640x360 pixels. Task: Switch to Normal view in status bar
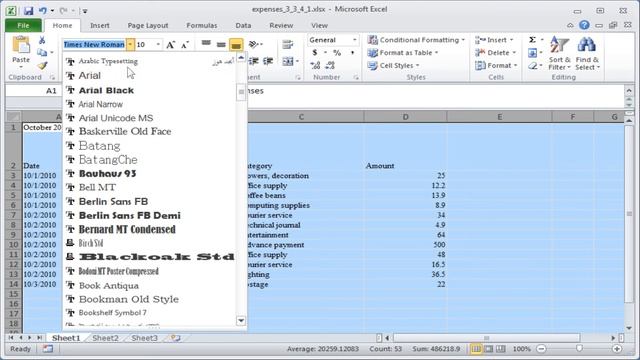(x=476, y=349)
